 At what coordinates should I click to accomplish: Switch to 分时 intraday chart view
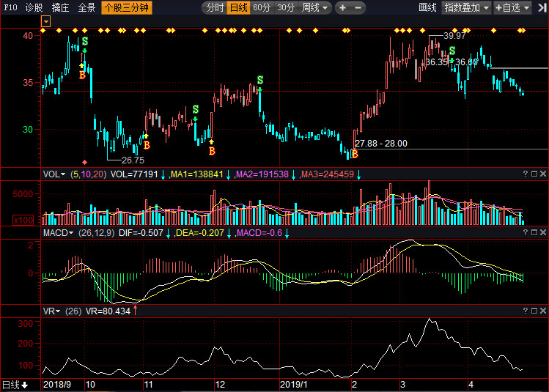pyautogui.click(x=214, y=7)
